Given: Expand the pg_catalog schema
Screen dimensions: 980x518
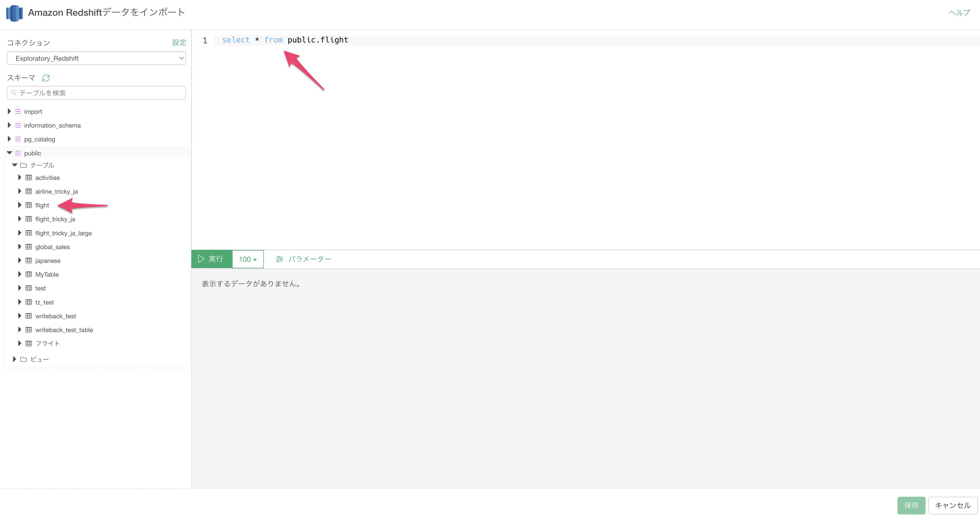Looking at the screenshot, I should [x=9, y=139].
